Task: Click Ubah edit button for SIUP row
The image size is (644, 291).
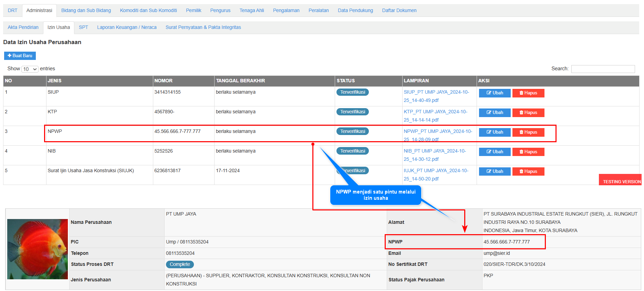Action: [x=495, y=93]
